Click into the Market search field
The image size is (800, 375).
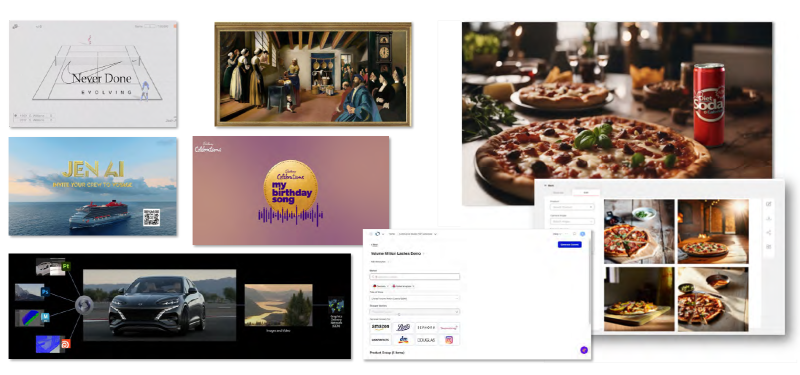tap(414, 277)
